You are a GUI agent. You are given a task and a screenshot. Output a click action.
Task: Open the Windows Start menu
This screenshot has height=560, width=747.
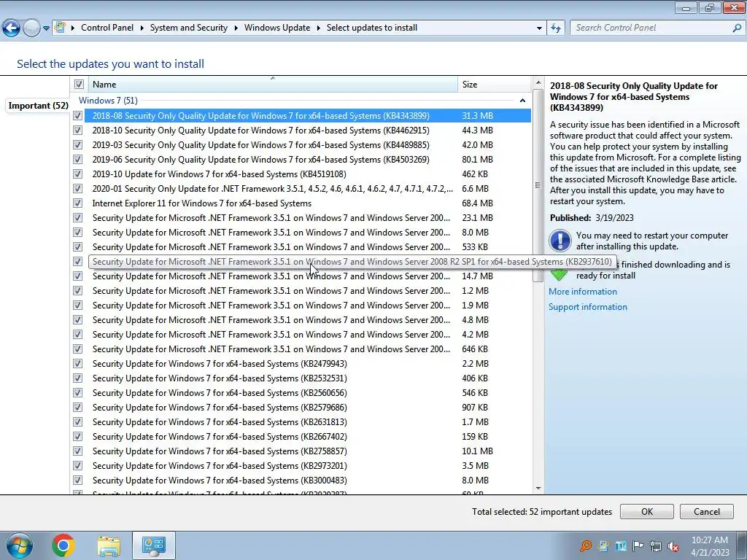click(x=19, y=545)
